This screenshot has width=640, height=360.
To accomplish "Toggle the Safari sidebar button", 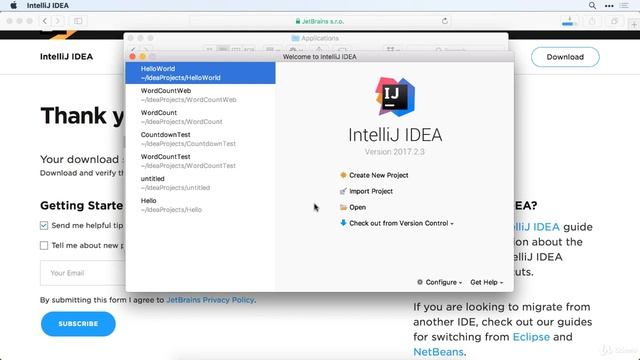I will 78,21.
